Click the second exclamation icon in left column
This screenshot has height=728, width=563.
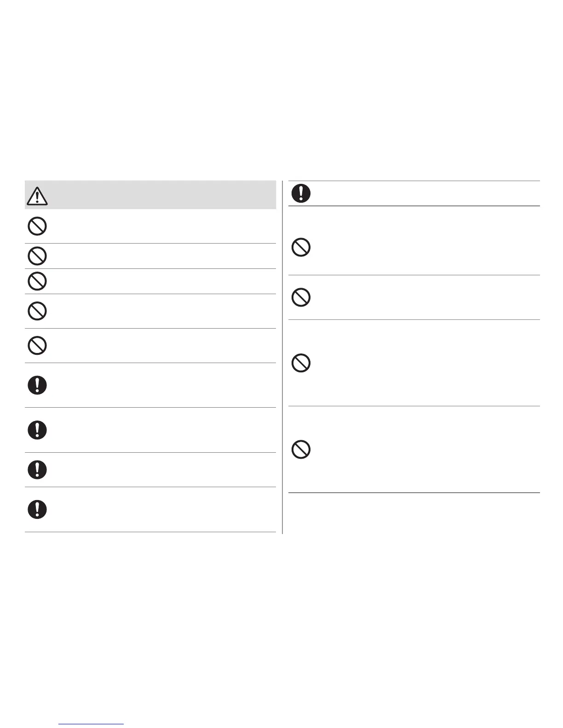pos(37,430)
